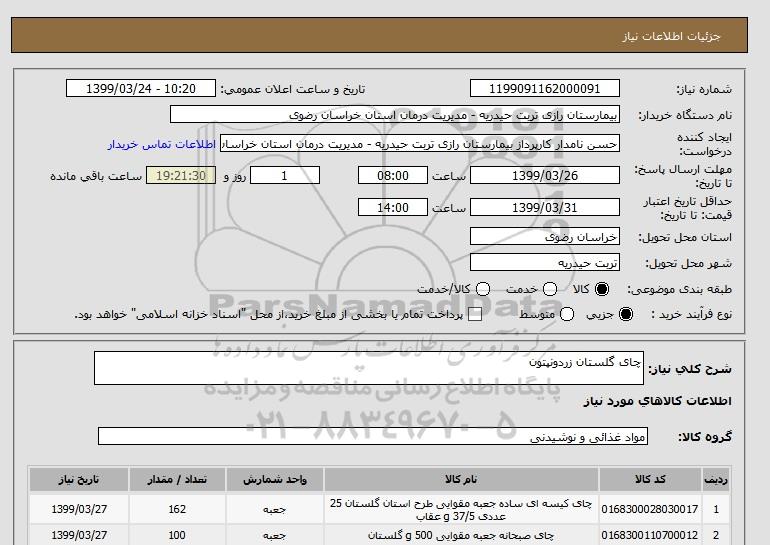Click the validity time field 14:00
This screenshot has height=545, width=770.
[393, 207]
